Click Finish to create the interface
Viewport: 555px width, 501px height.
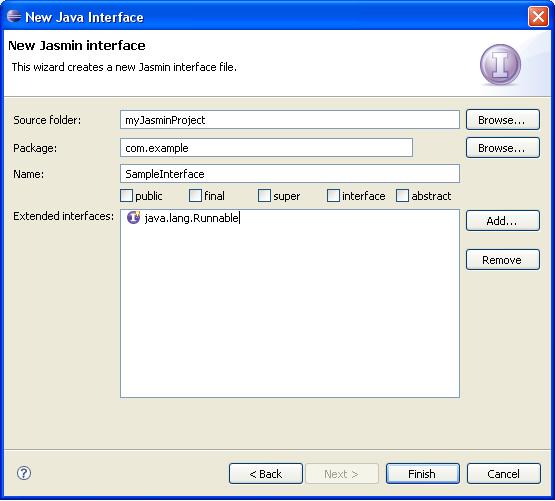coord(423,473)
